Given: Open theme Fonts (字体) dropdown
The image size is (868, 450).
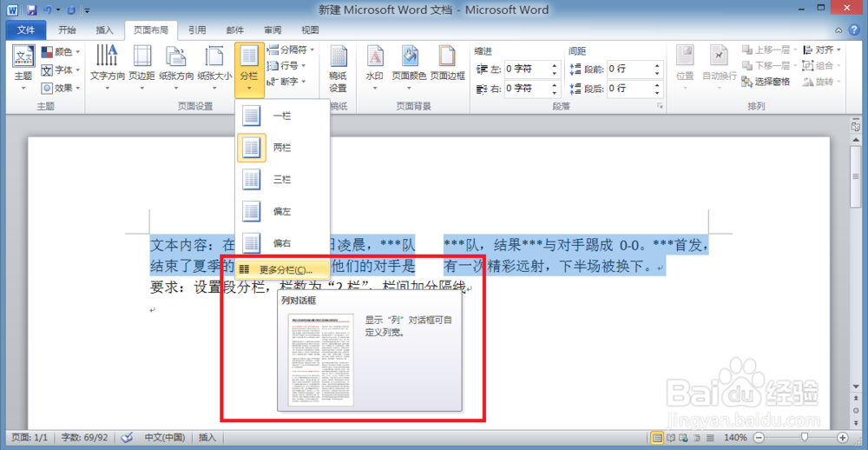Looking at the screenshot, I should click(x=61, y=69).
